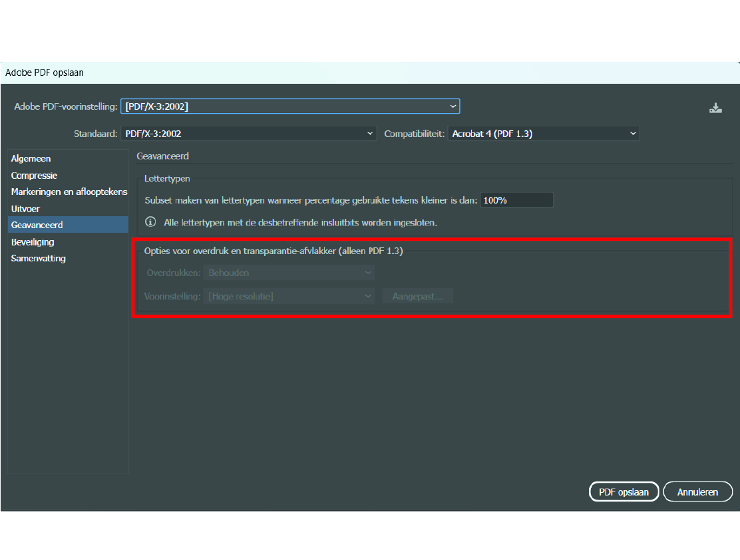Click the 100% subset percentage field

(516, 200)
